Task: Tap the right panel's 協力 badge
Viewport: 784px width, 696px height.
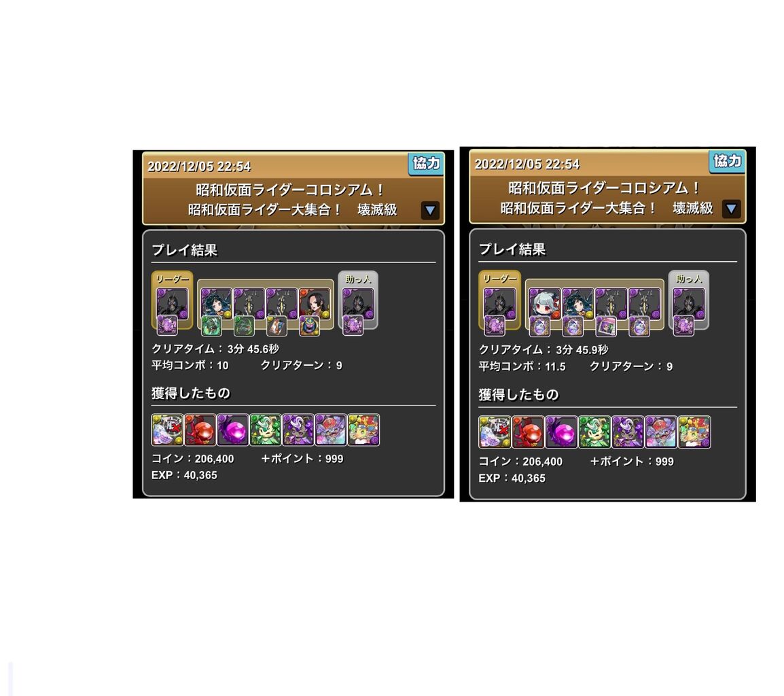Action: pos(726,161)
